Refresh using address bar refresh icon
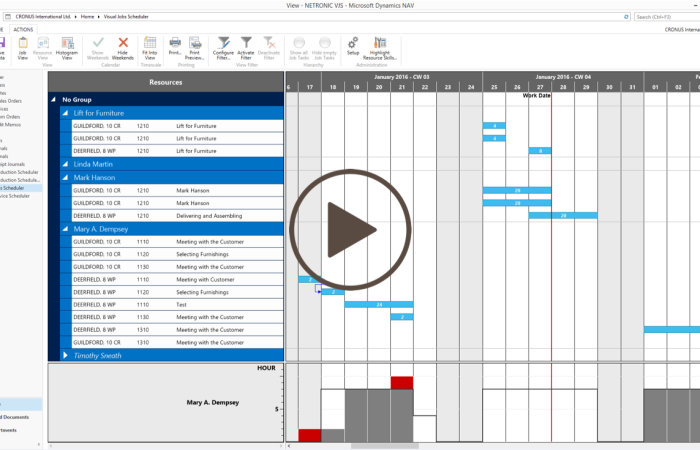Screen dimensions: 700x450 [x=626, y=17]
